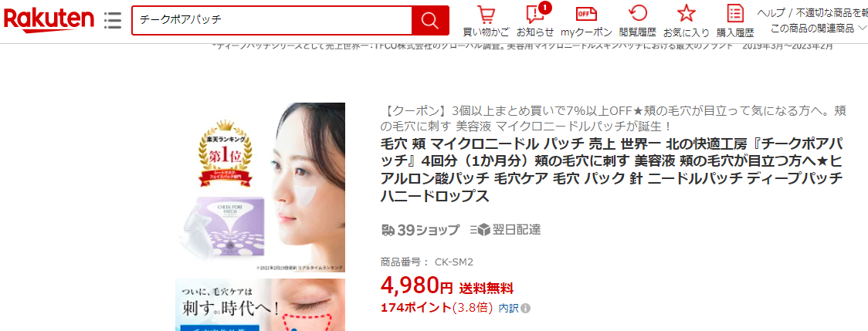Click the 39ショップ badge
The height and width of the screenshot is (331, 868).
click(421, 230)
